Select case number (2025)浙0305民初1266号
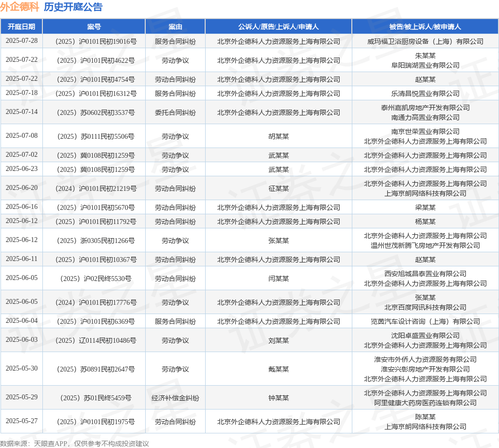This screenshot has height=448, width=499. pyautogui.click(x=96, y=241)
